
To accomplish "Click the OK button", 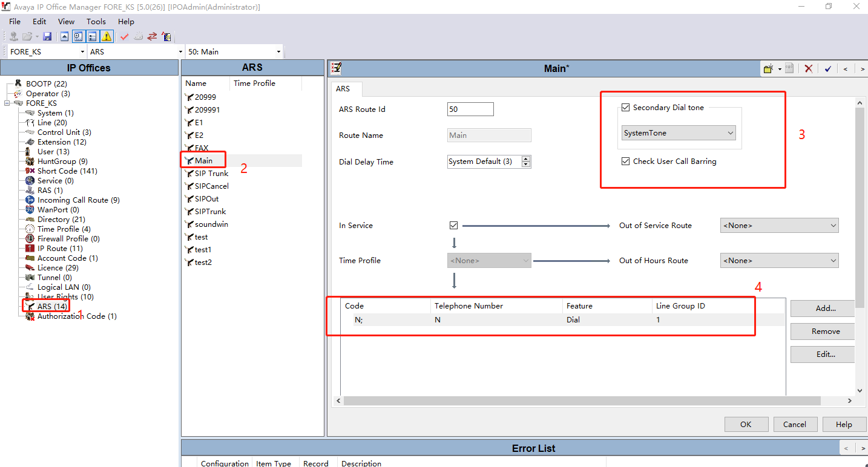I will coord(746,425).
